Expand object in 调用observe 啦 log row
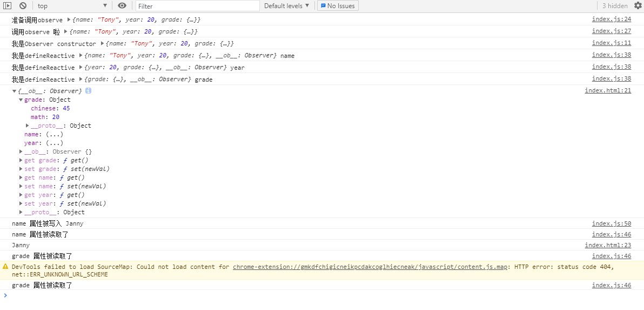 66,31
